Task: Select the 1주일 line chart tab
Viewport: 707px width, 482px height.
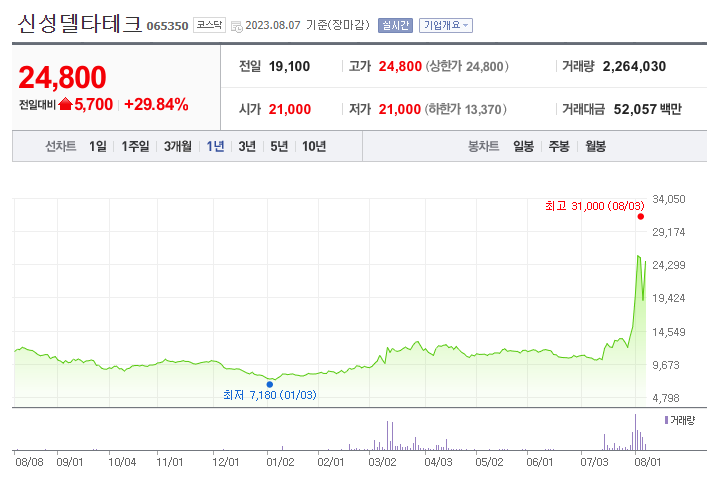Action: [135, 146]
